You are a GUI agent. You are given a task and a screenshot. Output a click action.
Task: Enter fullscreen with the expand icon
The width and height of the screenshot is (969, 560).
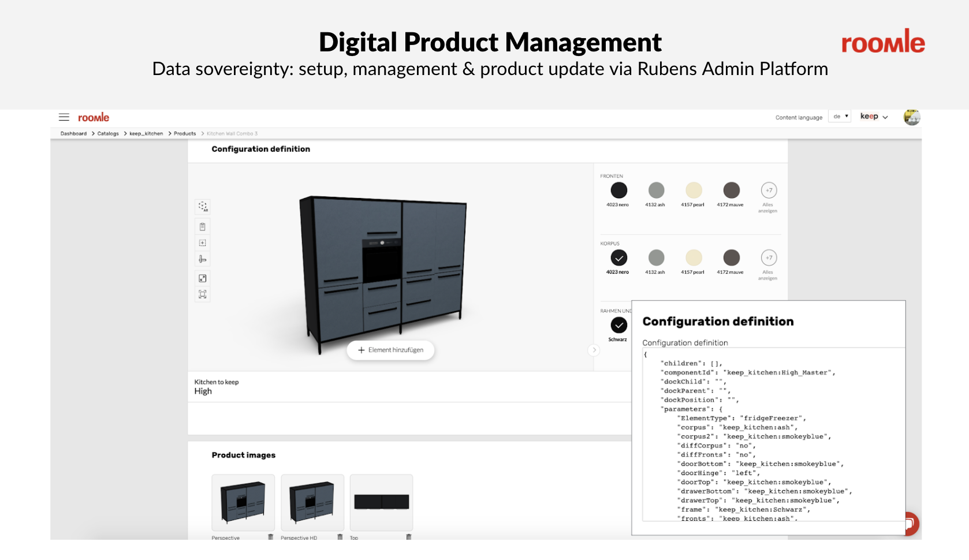pos(203,278)
